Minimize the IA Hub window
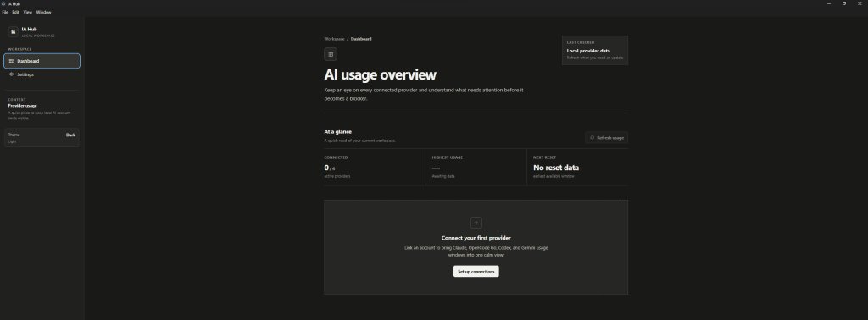The width and height of the screenshot is (868, 320). pyautogui.click(x=829, y=3)
